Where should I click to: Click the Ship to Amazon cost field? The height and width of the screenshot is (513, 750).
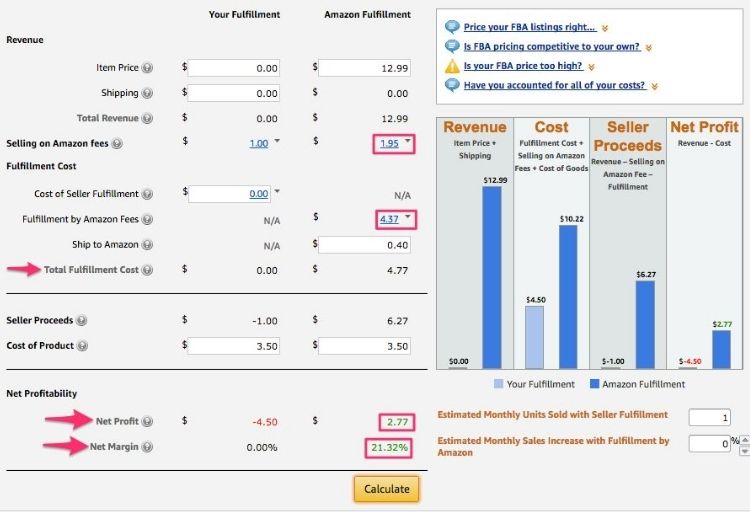click(363, 244)
